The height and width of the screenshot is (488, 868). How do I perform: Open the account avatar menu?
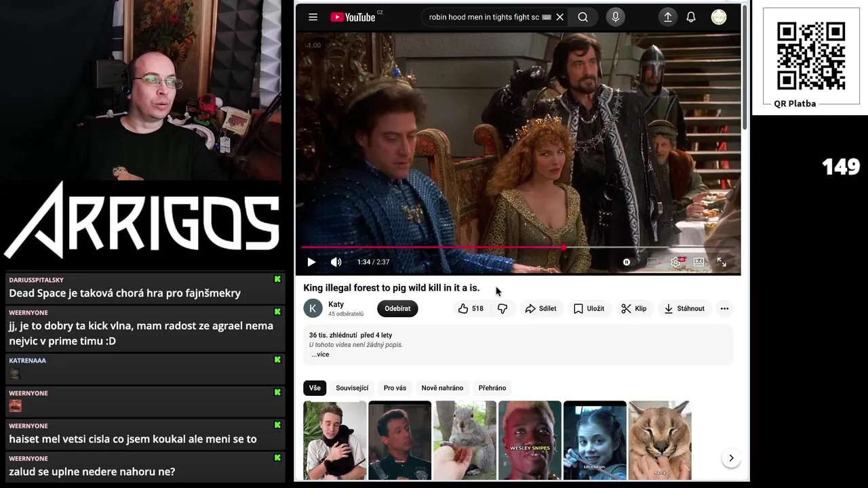coord(719,18)
